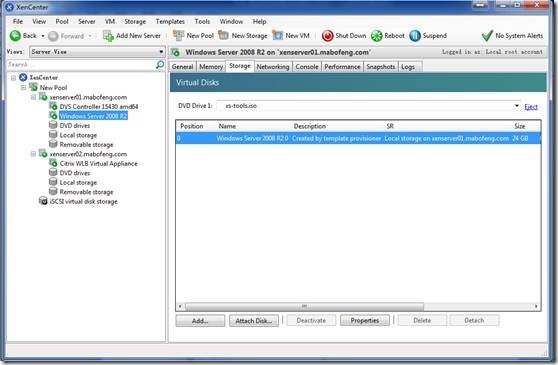Image resolution: width=558 pixels, height=365 pixels.
Task: Shut Down the VM with red icon
Action: 327,36
